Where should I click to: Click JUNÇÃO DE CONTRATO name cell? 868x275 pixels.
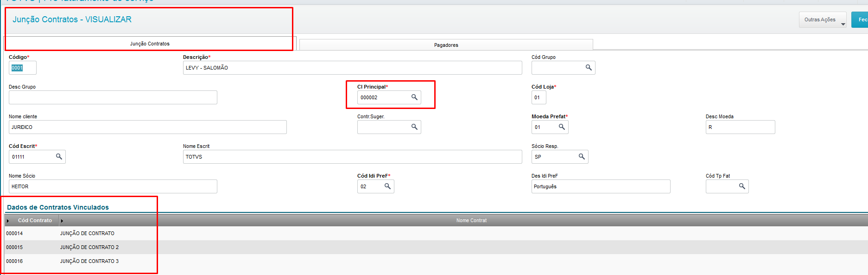pyautogui.click(x=87, y=233)
